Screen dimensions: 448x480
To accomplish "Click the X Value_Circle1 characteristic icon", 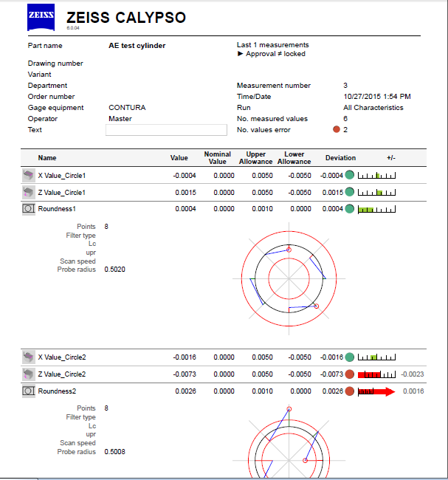I will coord(28,175).
